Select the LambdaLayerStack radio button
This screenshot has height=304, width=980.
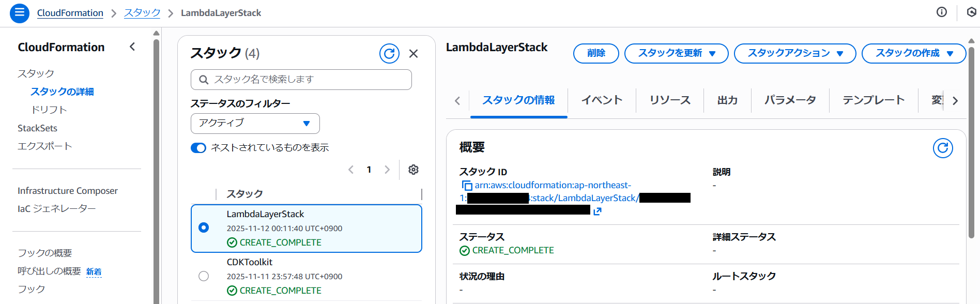click(204, 227)
